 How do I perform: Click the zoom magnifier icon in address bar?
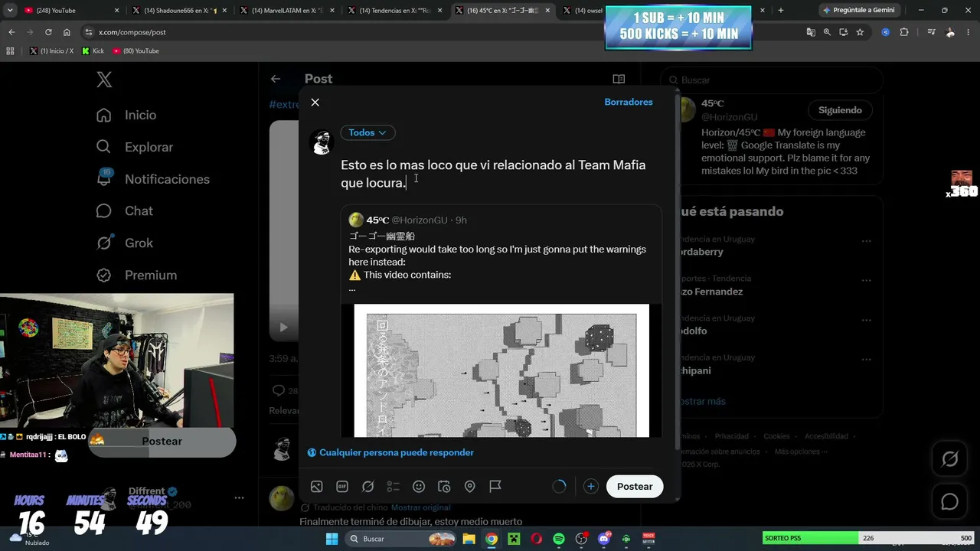(827, 32)
